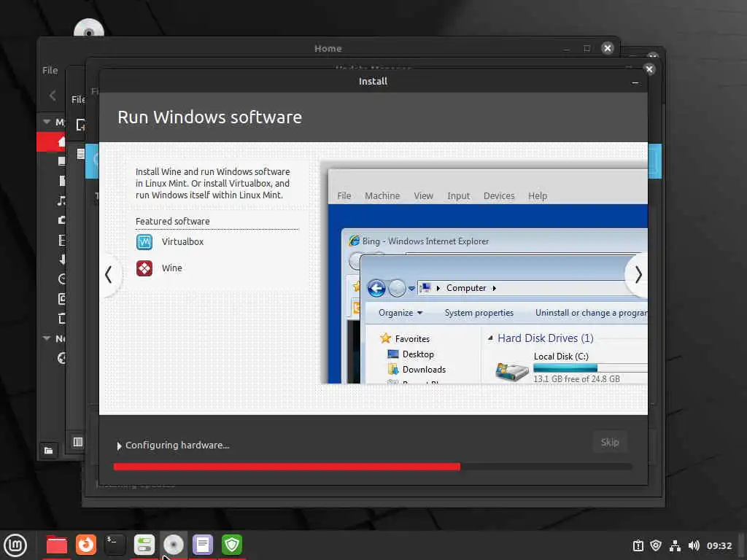Open the Linux Mint start menu
747x560 pixels.
pos(15,545)
